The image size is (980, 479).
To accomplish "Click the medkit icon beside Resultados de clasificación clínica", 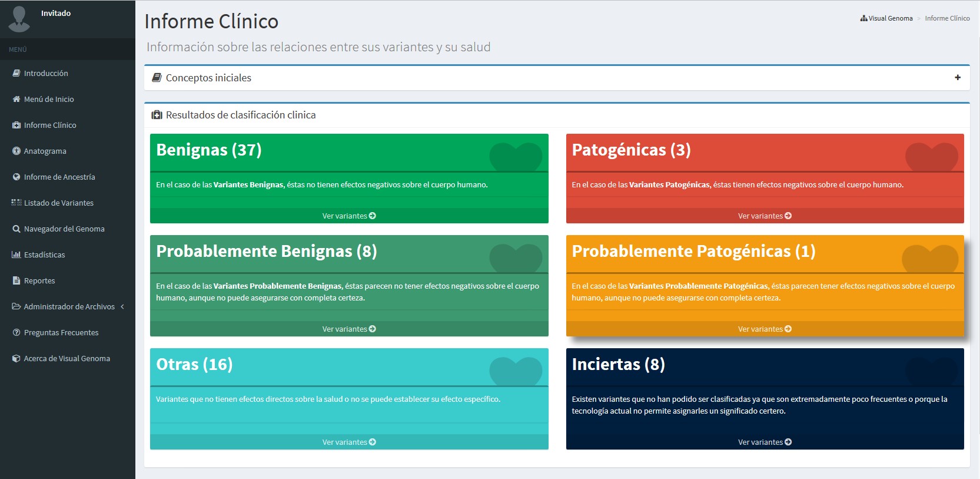I will pos(157,115).
